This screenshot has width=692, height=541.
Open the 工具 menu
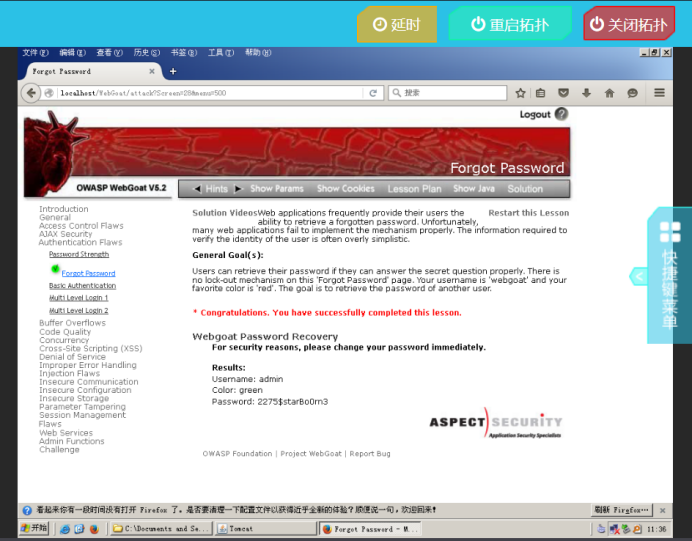pyautogui.click(x=221, y=53)
